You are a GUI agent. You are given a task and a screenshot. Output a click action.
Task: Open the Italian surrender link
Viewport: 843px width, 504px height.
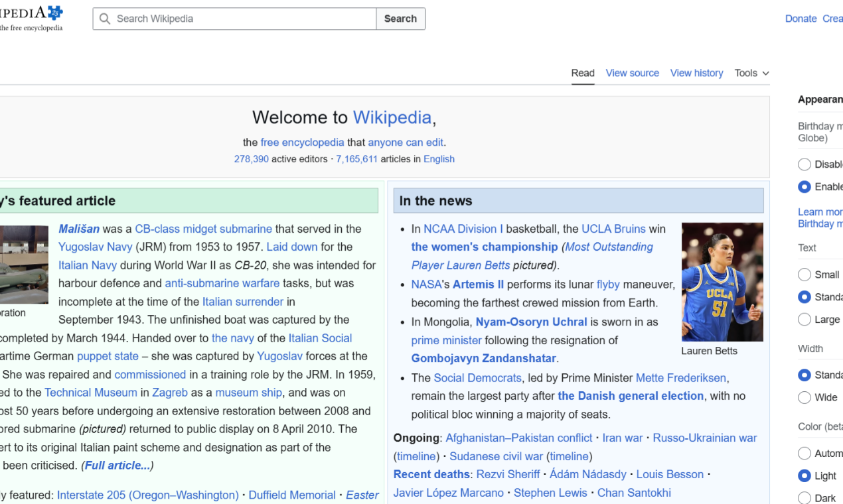[x=243, y=301]
